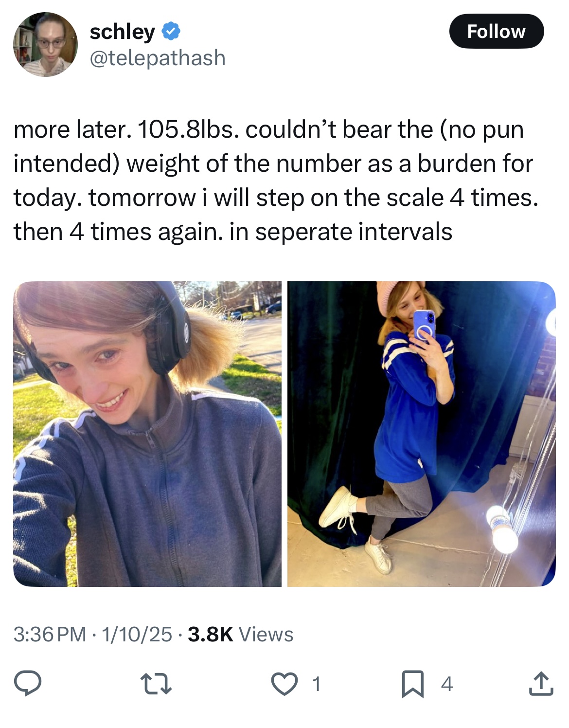The height and width of the screenshot is (728, 569).
Task: Bookmark the tweet via the bookmark icon
Action: (x=413, y=684)
